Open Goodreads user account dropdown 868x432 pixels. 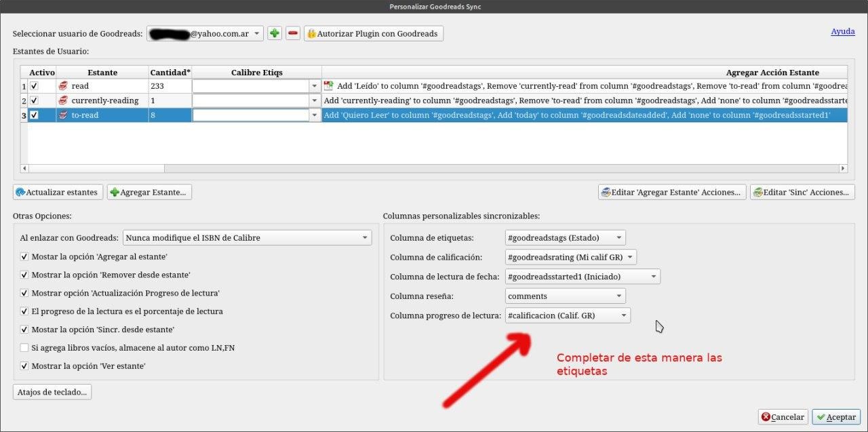click(x=205, y=33)
